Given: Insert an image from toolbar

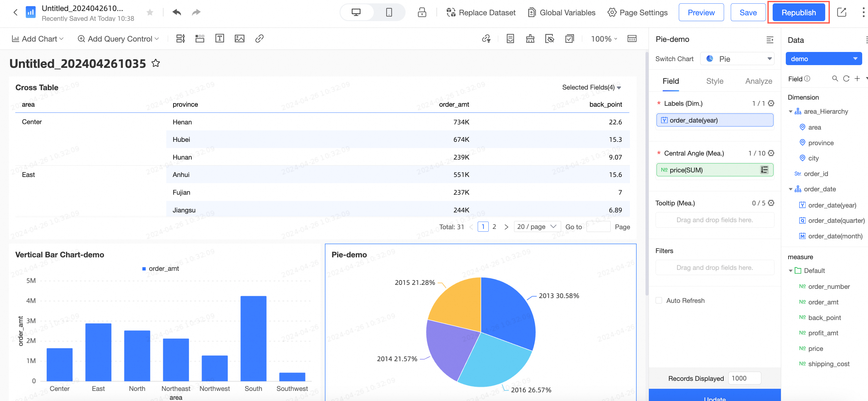Looking at the screenshot, I should [x=239, y=39].
